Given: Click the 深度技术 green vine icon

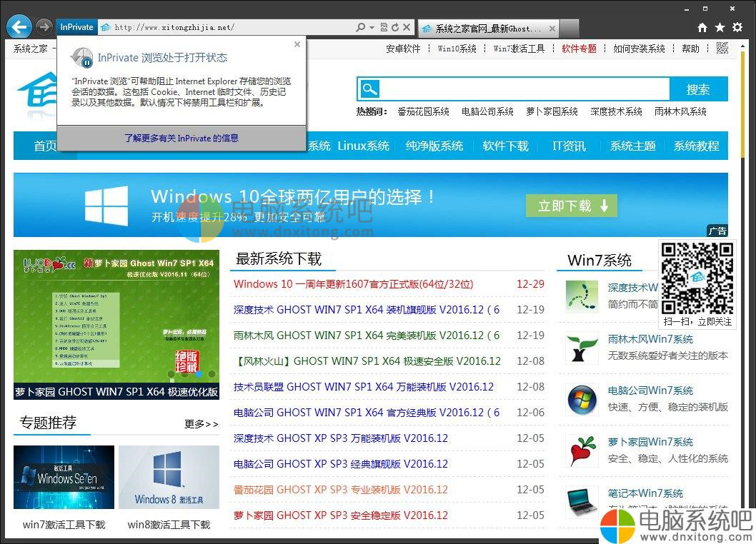Looking at the screenshot, I should [x=582, y=296].
